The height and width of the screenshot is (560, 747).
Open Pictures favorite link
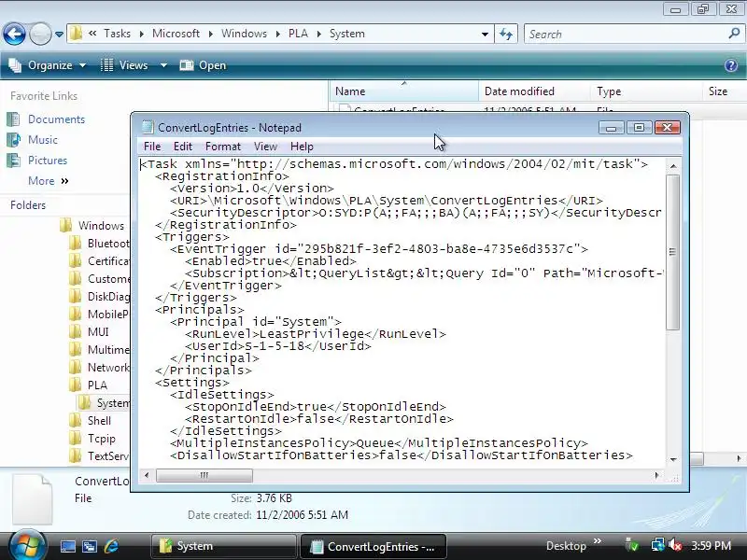pos(48,161)
